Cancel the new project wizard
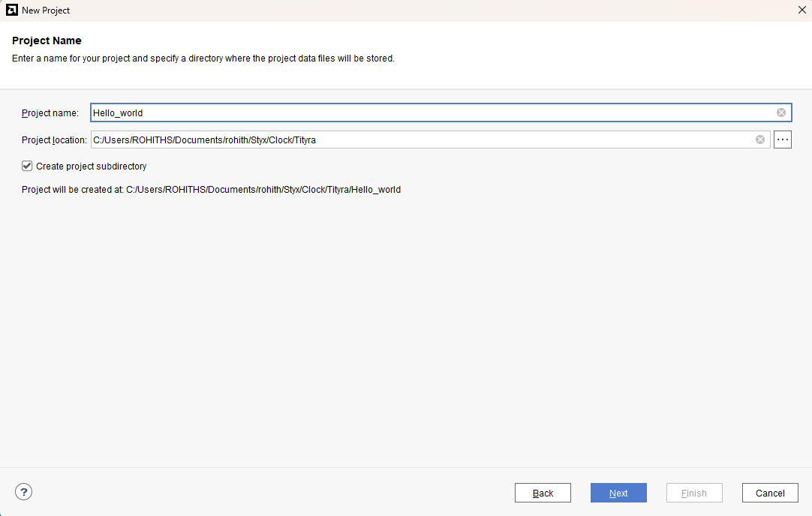Image resolution: width=812 pixels, height=516 pixels. click(x=770, y=493)
